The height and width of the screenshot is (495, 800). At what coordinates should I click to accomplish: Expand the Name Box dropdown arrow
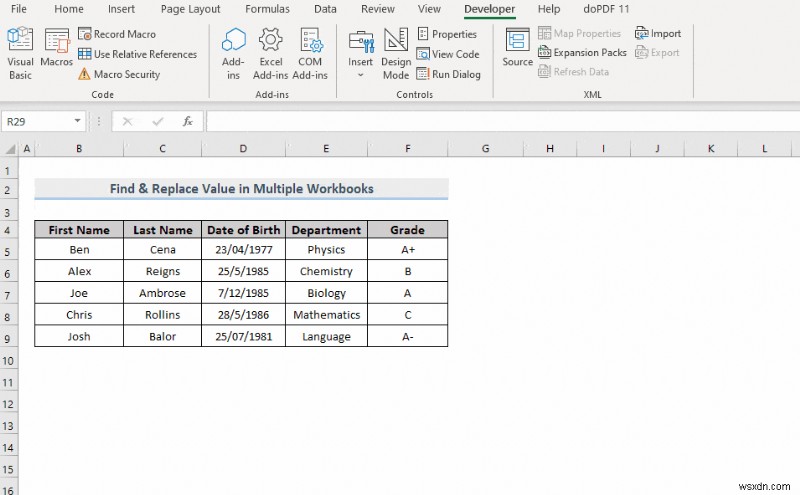point(78,121)
